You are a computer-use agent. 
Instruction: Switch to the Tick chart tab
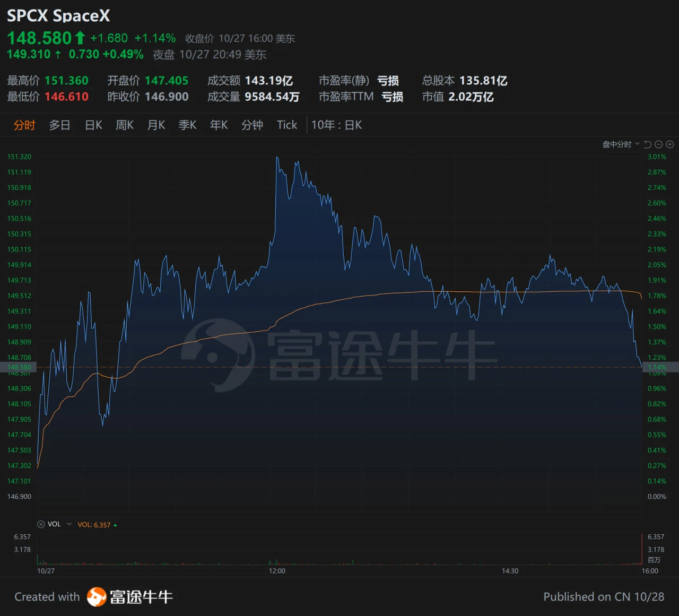(x=287, y=125)
